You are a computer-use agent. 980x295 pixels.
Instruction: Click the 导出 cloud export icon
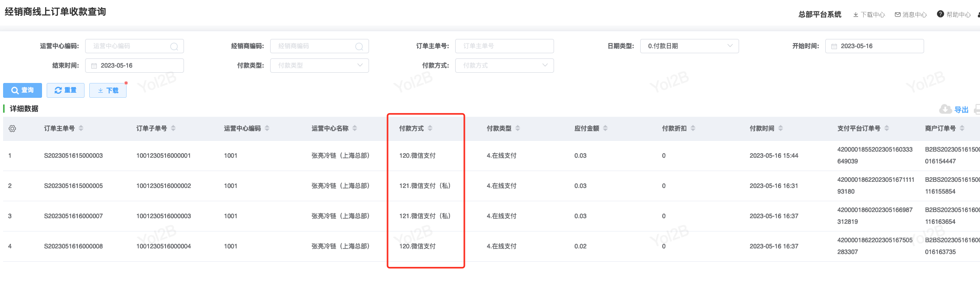[946, 109]
